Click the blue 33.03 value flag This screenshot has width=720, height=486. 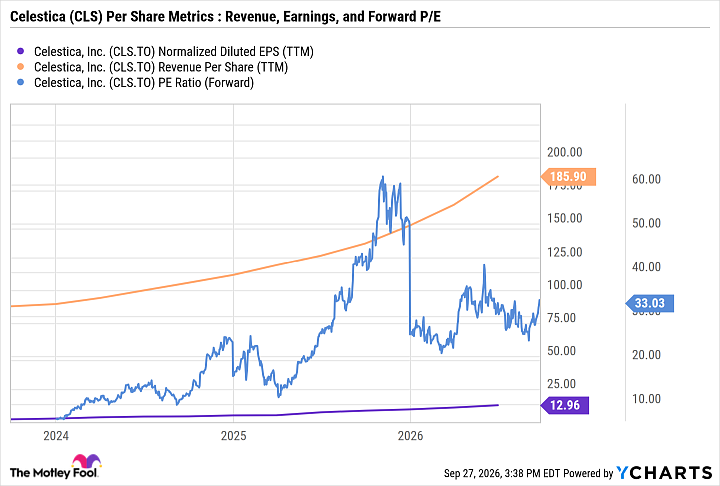click(x=649, y=303)
